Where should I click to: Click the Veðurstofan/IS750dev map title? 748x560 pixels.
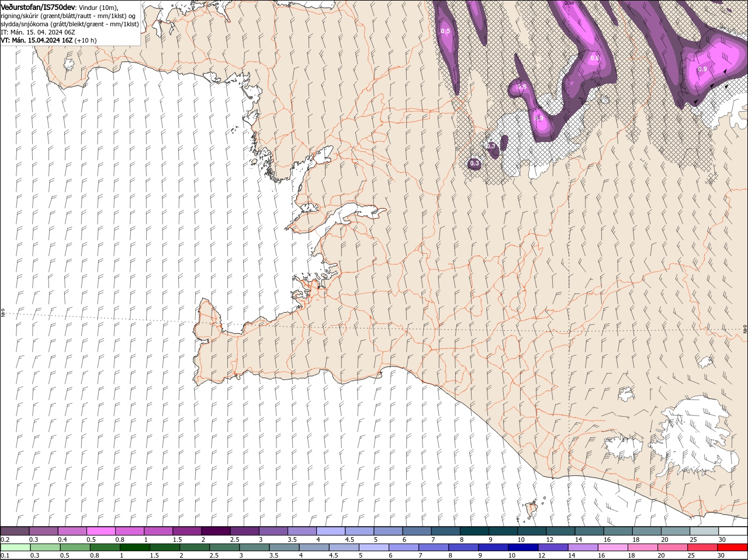coord(38,6)
